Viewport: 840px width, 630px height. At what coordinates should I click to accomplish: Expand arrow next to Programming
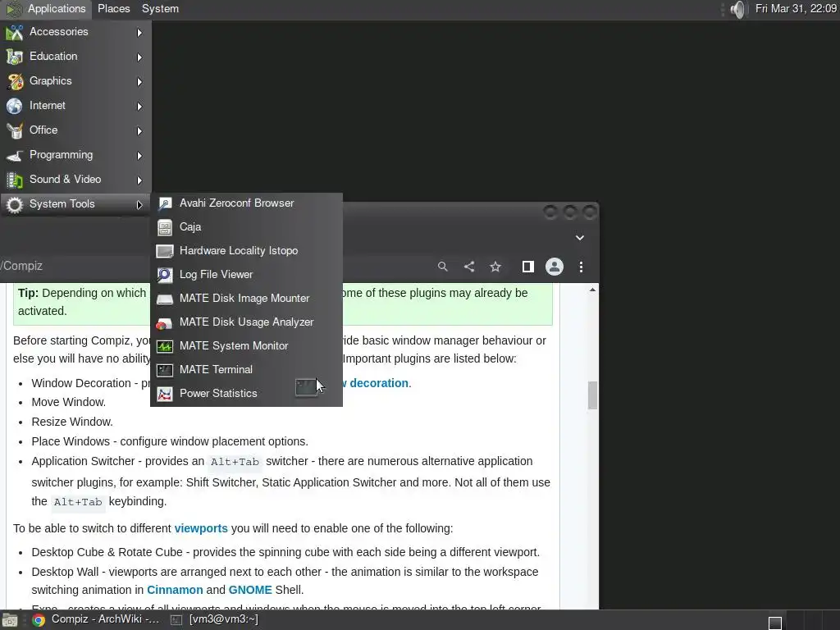pos(139,156)
